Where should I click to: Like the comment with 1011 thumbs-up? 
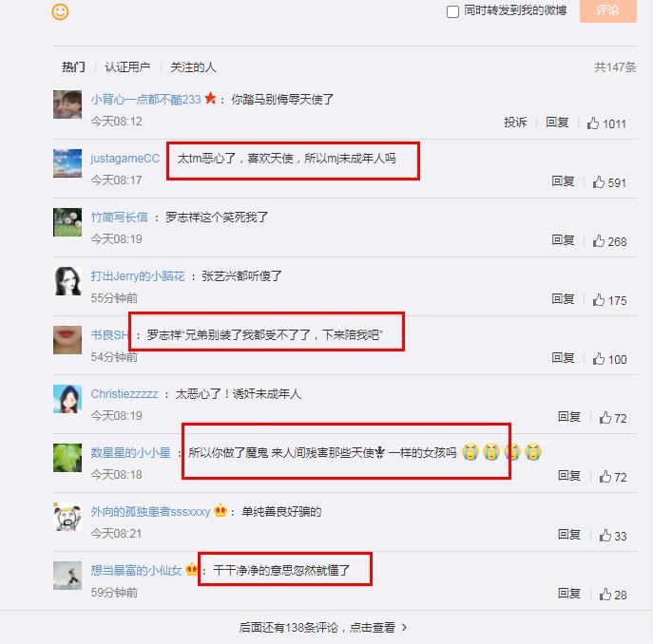tap(593, 123)
